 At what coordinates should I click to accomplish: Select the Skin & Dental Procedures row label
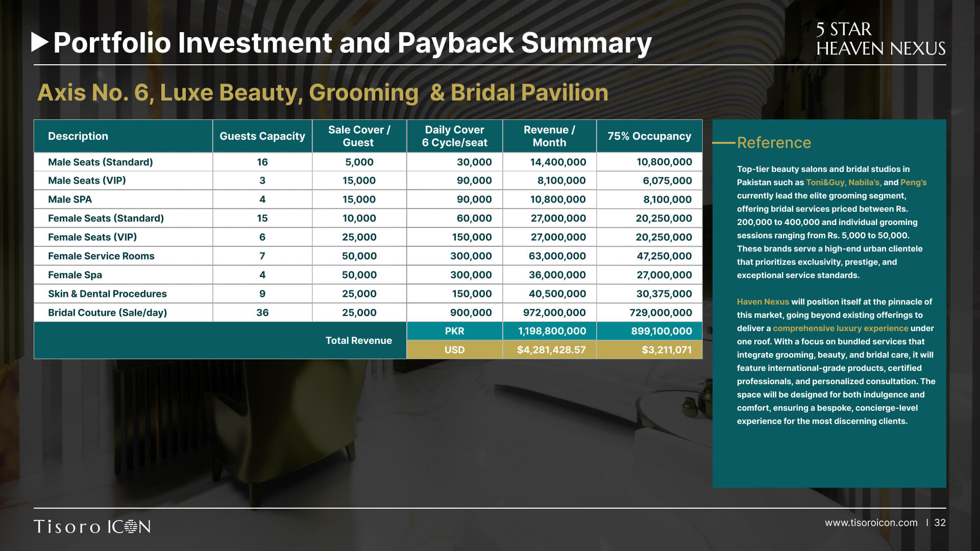click(x=107, y=294)
